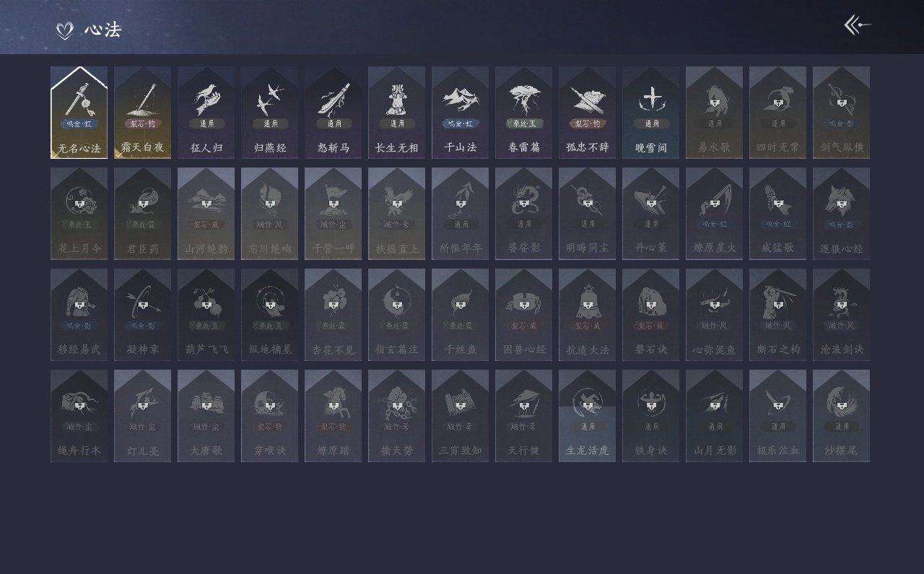Choose the 孤忠不辞 crossed blades card

(x=587, y=113)
